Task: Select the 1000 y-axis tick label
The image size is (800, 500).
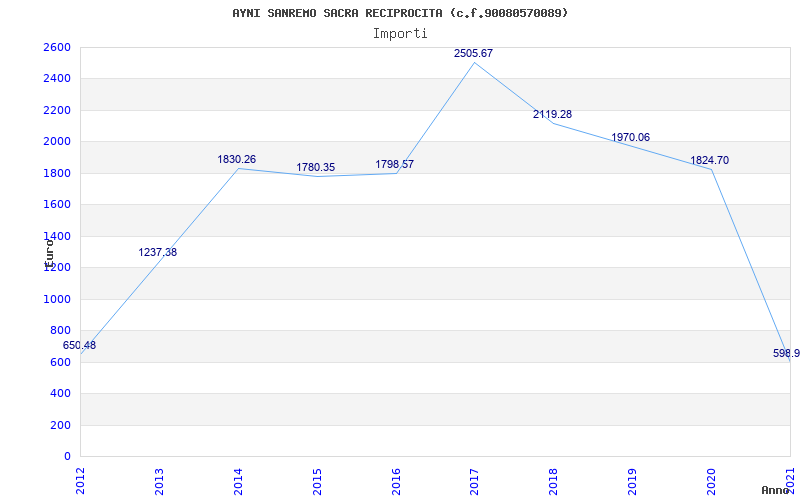Action: [57, 299]
